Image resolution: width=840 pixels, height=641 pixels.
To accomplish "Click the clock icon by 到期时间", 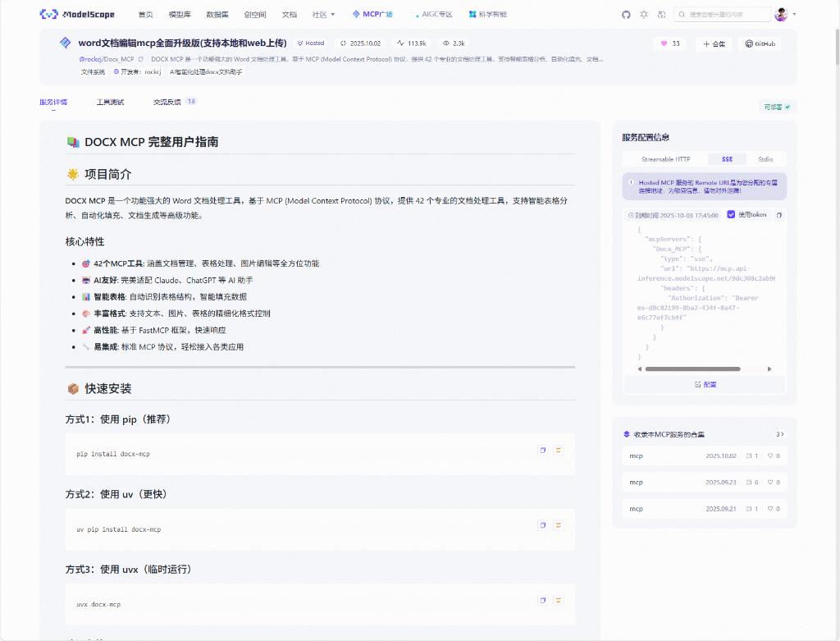I will [631, 216].
